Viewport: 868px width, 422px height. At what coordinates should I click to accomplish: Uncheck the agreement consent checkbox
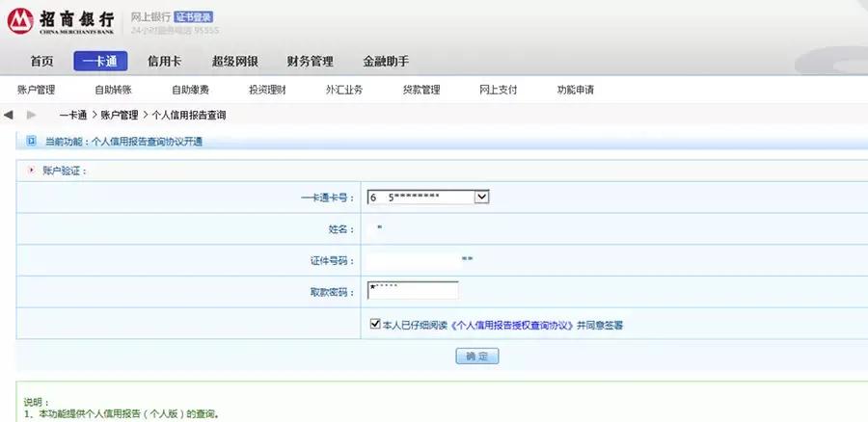pyautogui.click(x=375, y=324)
